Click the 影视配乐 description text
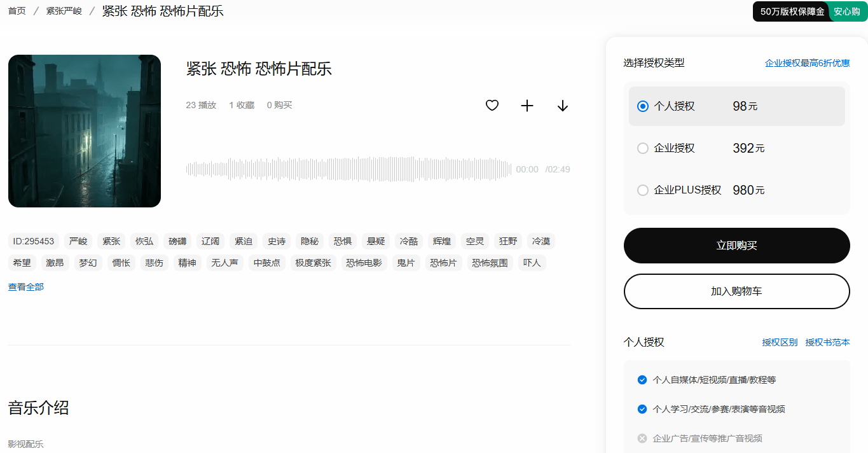Screen dimensions: 868x453 pos(26,444)
